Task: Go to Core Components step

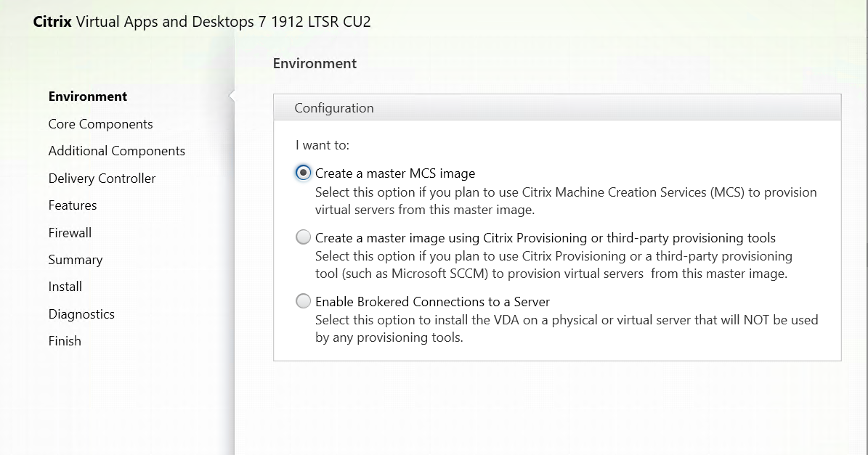Action: (100, 124)
